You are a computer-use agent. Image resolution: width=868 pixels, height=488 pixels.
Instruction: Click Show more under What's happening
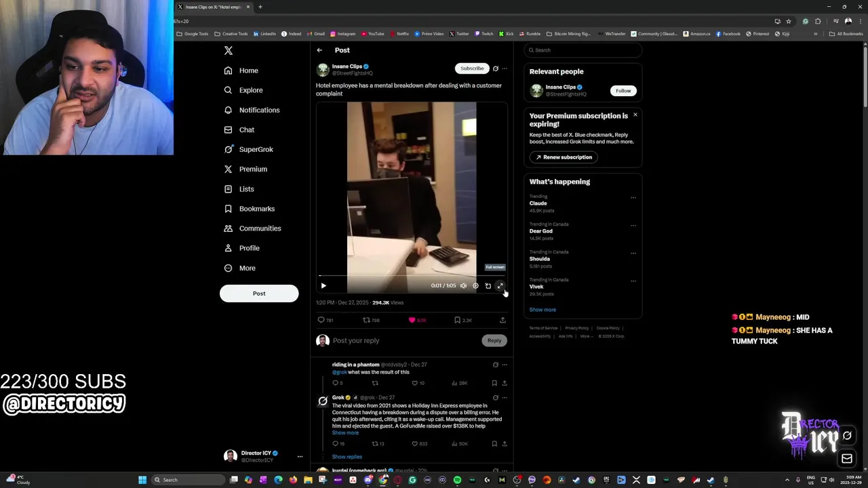542,310
